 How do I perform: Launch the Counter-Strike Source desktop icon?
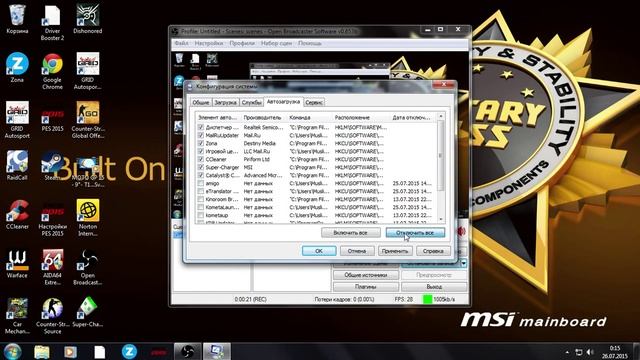52,316
